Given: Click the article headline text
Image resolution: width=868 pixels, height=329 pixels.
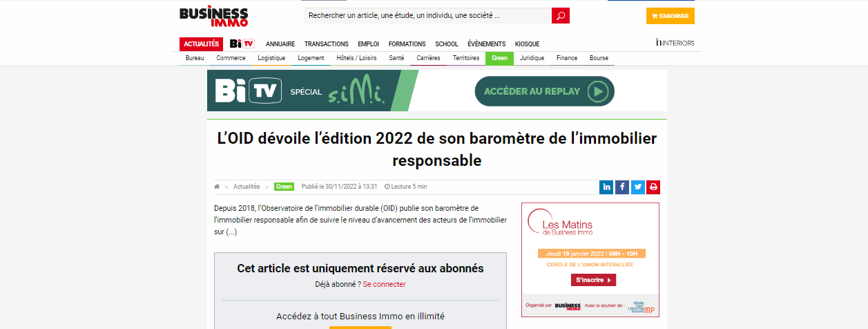Looking at the screenshot, I should [437, 149].
